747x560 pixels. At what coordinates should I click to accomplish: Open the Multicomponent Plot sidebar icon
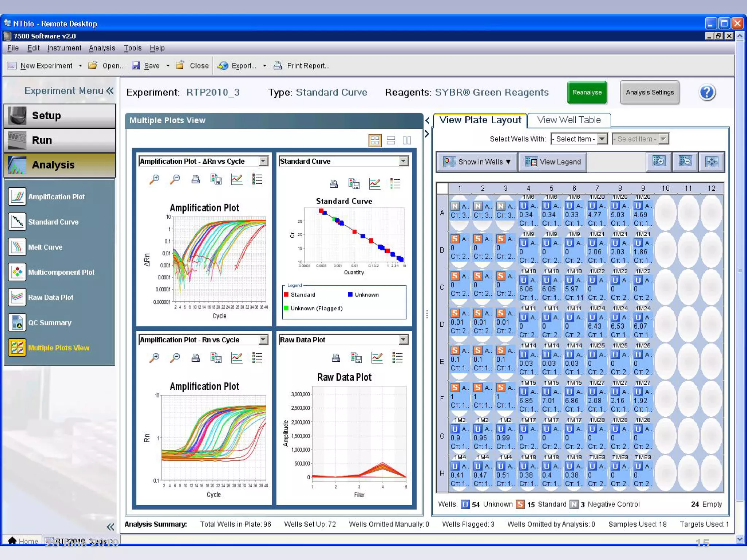(x=17, y=272)
